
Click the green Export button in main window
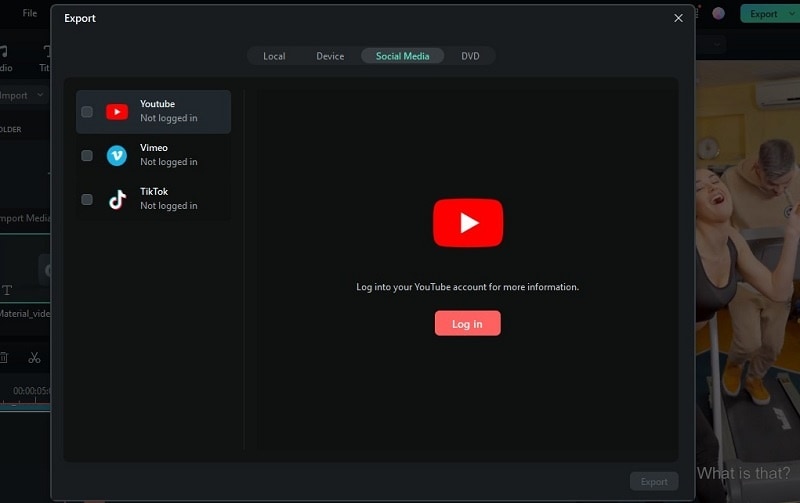(763, 14)
